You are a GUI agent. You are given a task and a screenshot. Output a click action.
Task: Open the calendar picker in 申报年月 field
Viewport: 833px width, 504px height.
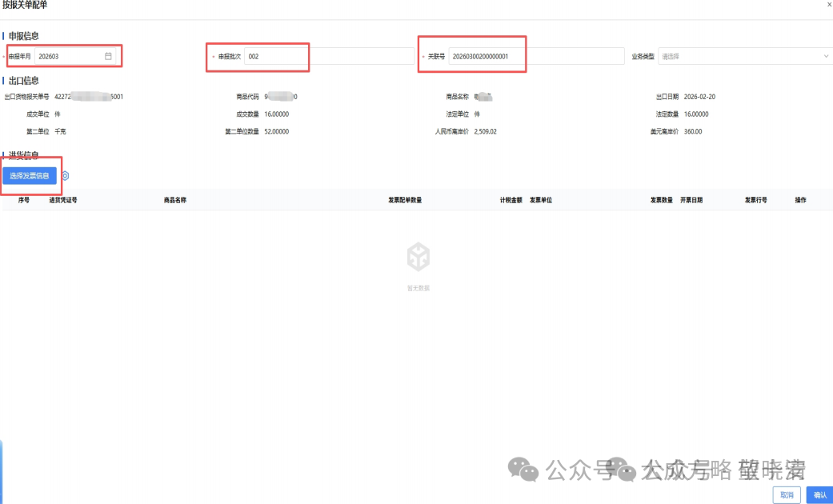(x=108, y=56)
